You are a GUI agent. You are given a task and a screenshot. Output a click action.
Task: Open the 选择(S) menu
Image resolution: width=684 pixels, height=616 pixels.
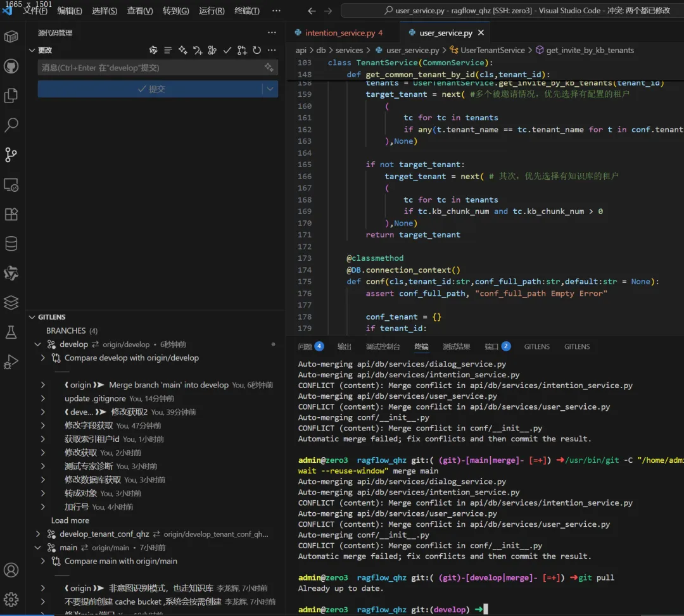[x=104, y=11]
